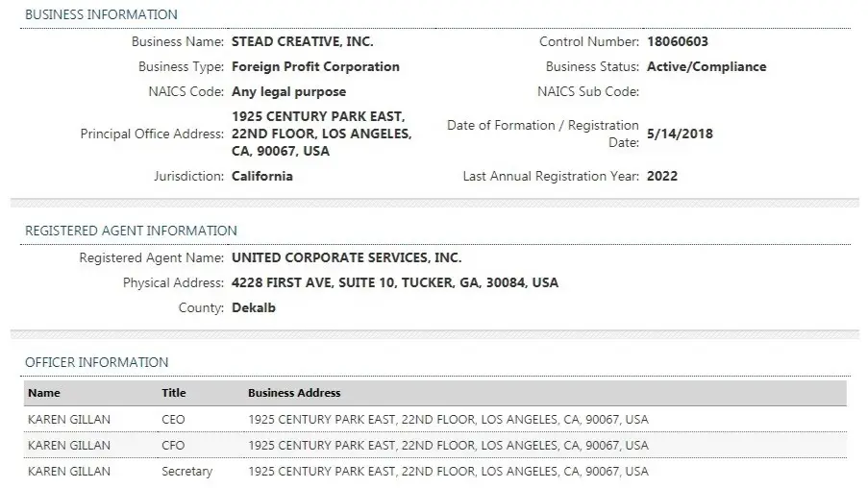The width and height of the screenshot is (868, 488).
Task: Click the Dekalb county value
Action: click(254, 307)
